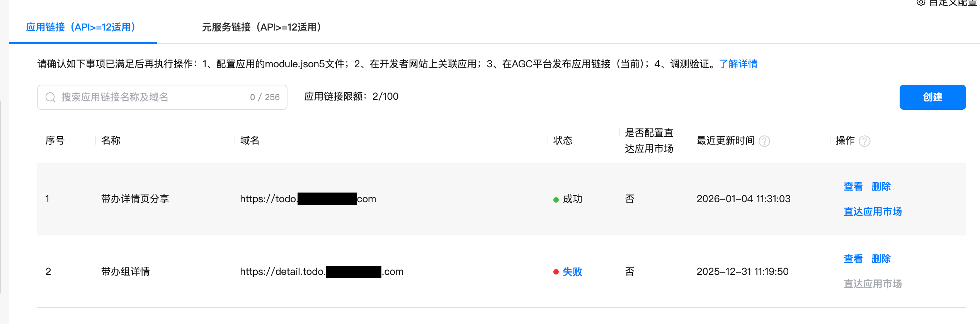Open 直达应用市场 for the first row
980x324 pixels.
[x=873, y=212]
